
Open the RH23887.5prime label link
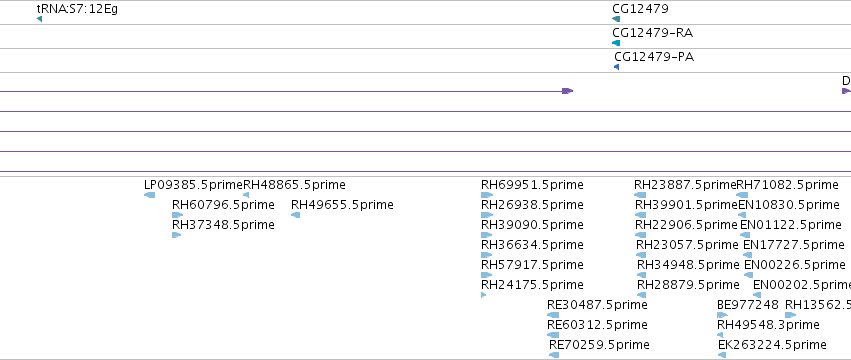tap(685, 185)
